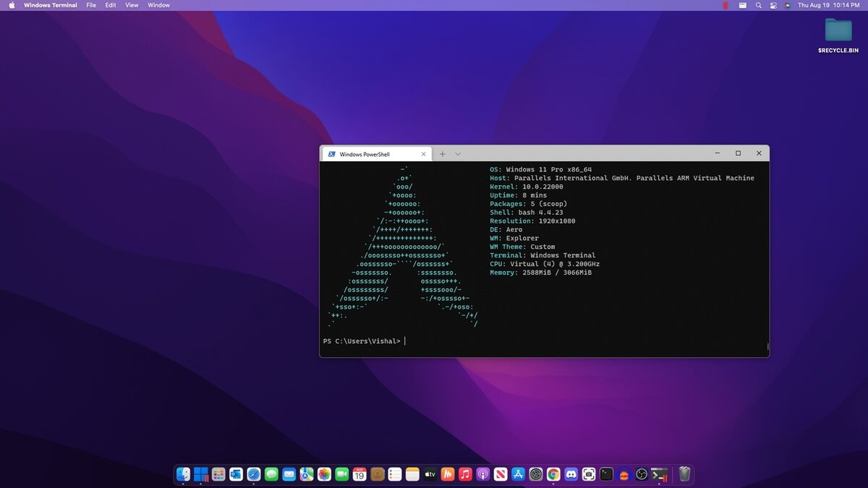This screenshot has height=488, width=868.
Task: Open Messages from the Dock
Action: (x=271, y=474)
